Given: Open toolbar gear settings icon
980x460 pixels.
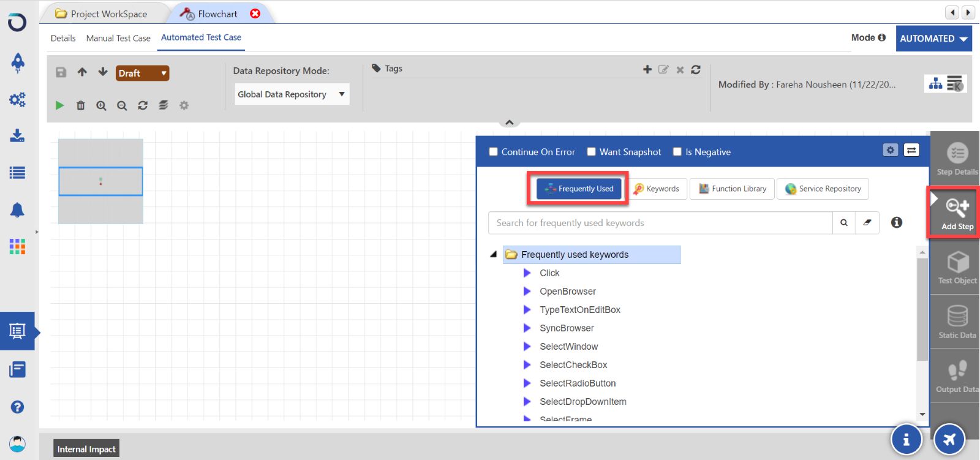Looking at the screenshot, I should pyautogui.click(x=184, y=105).
